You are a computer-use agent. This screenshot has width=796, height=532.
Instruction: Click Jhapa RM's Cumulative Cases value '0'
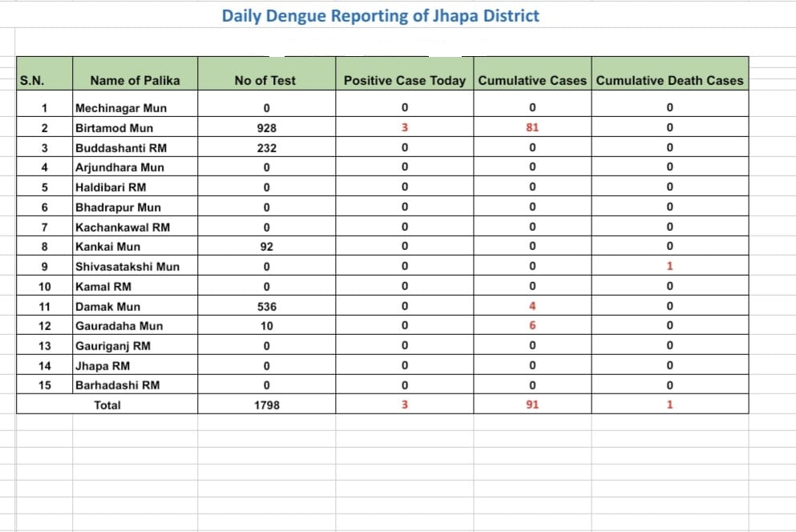tap(532, 365)
